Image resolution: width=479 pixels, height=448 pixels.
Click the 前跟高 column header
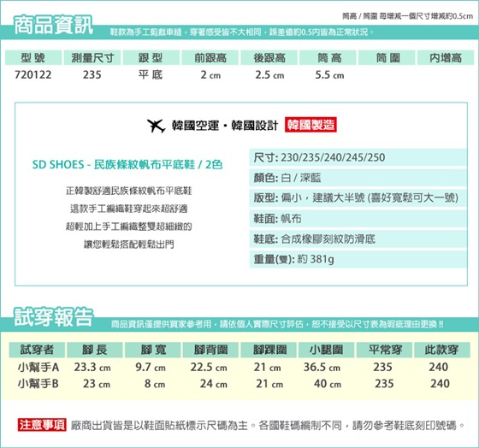pyautogui.click(x=210, y=58)
